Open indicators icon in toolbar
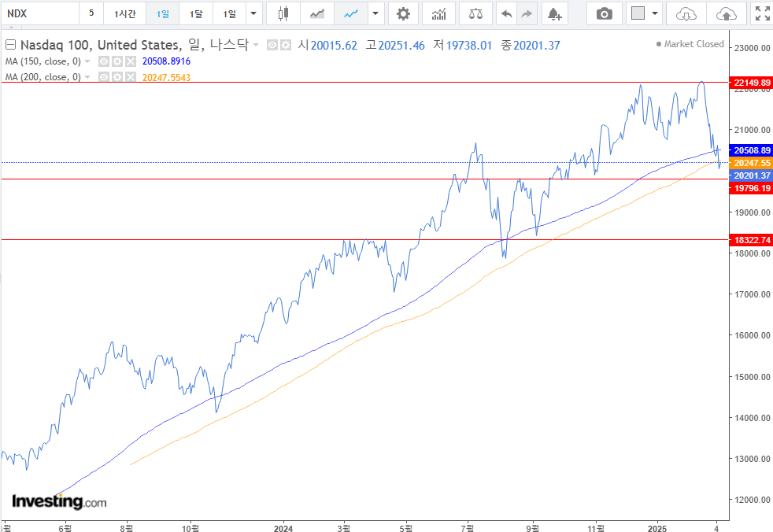773x532 pixels. point(438,14)
